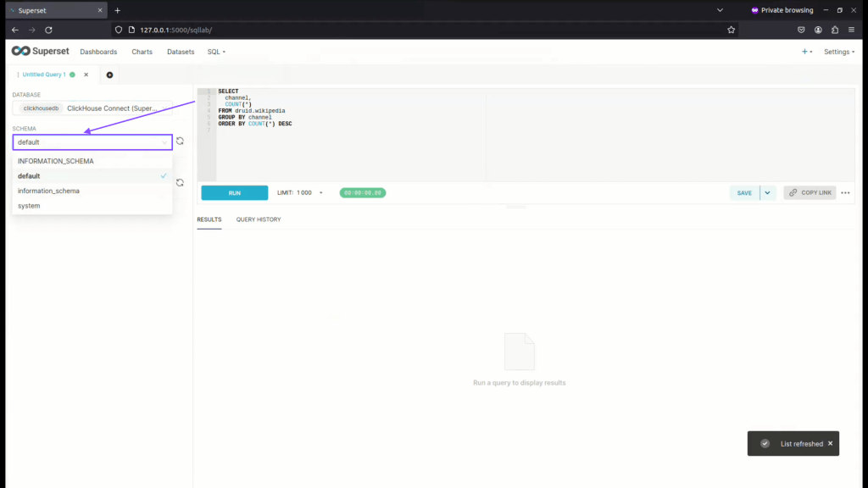Bookmark this page with star icon
This screenshot has height=488, width=868.
731,30
